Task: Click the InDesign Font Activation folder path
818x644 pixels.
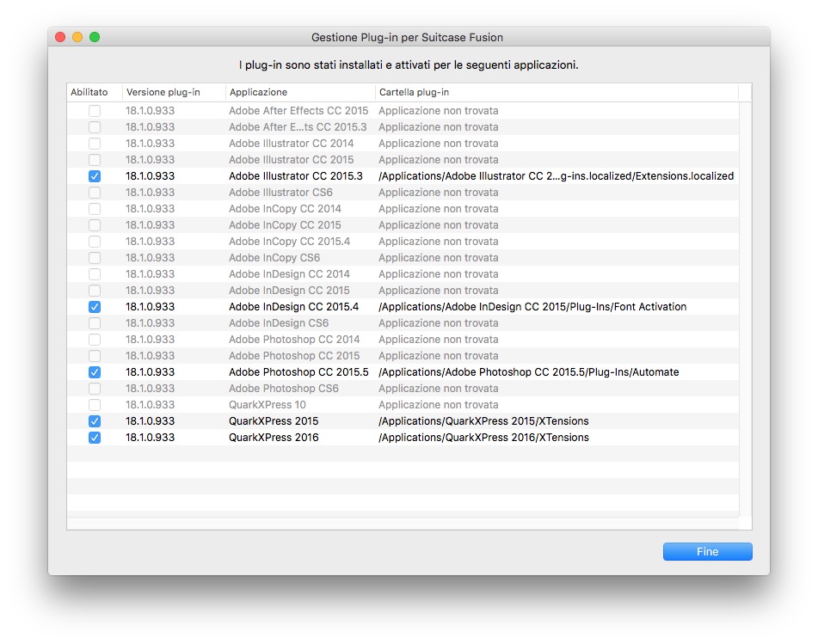Action: (532, 307)
